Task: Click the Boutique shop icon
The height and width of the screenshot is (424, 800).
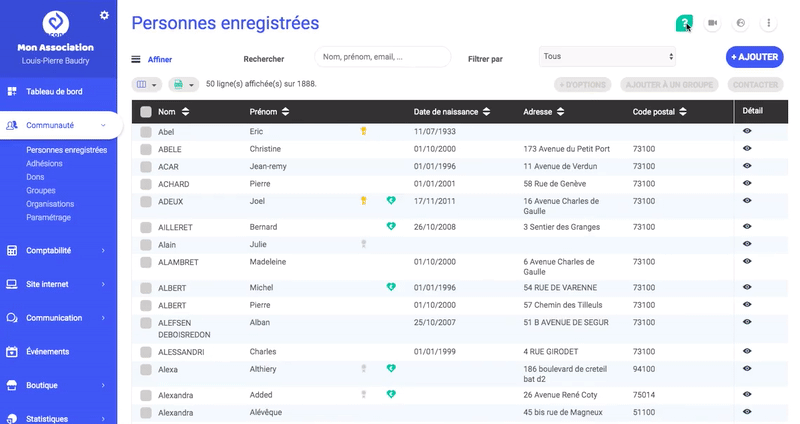Action: click(x=12, y=385)
